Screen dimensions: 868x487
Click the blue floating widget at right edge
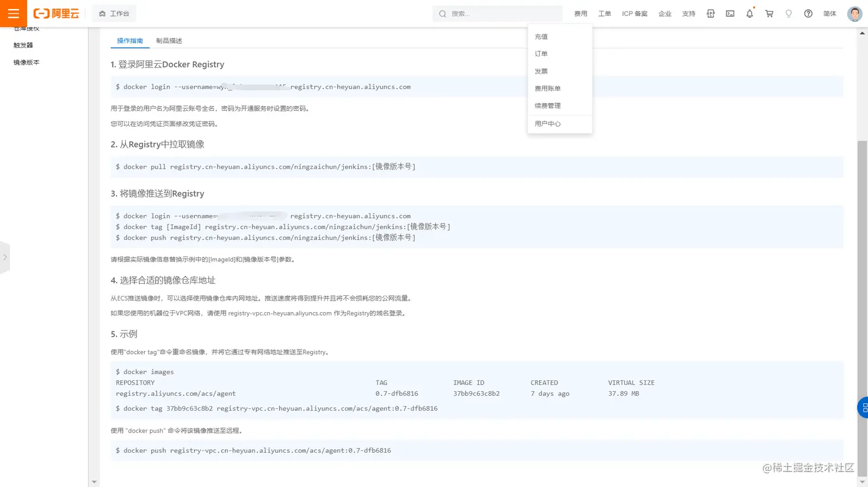(x=863, y=408)
